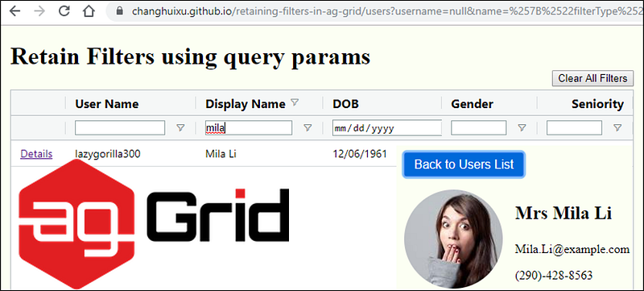This screenshot has height=291, width=644.
Task: Click the filter icon beside Display Name header
Action: pyautogui.click(x=295, y=102)
